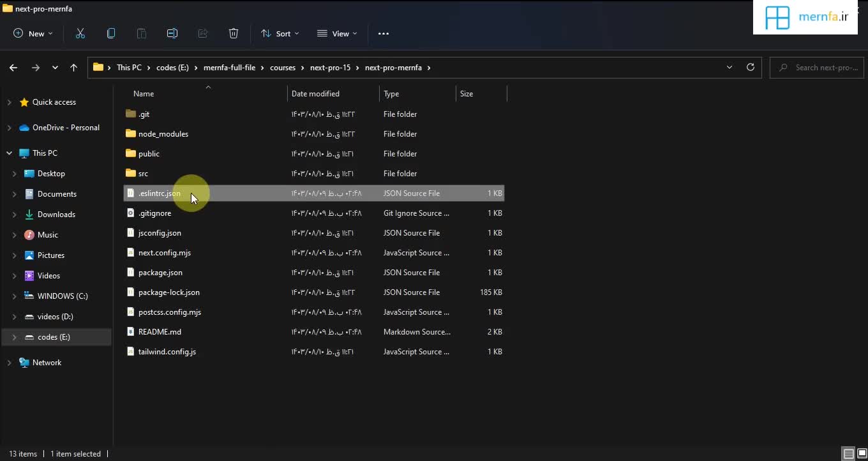Image resolution: width=868 pixels, height=461 pixels.
Task: Click the Quick access star icon
Action: pyautogui.click(x=24, y=102)
